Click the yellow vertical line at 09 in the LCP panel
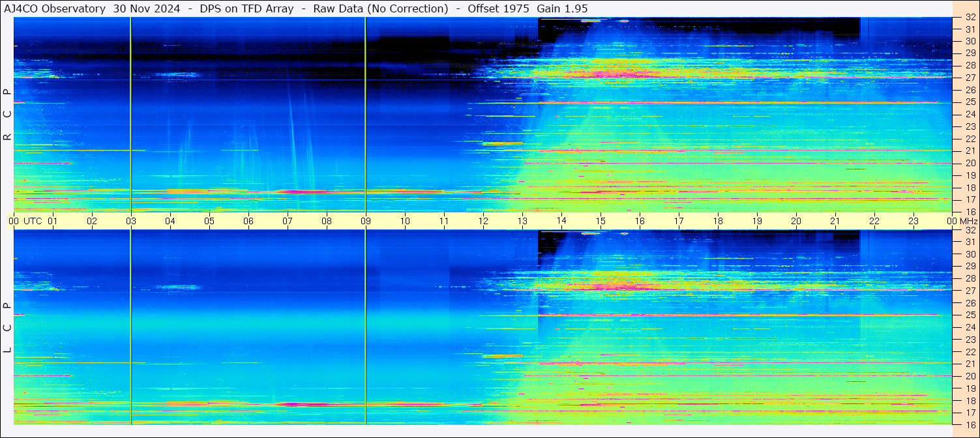Screen dimensions: 980x438 pos(366,326)
